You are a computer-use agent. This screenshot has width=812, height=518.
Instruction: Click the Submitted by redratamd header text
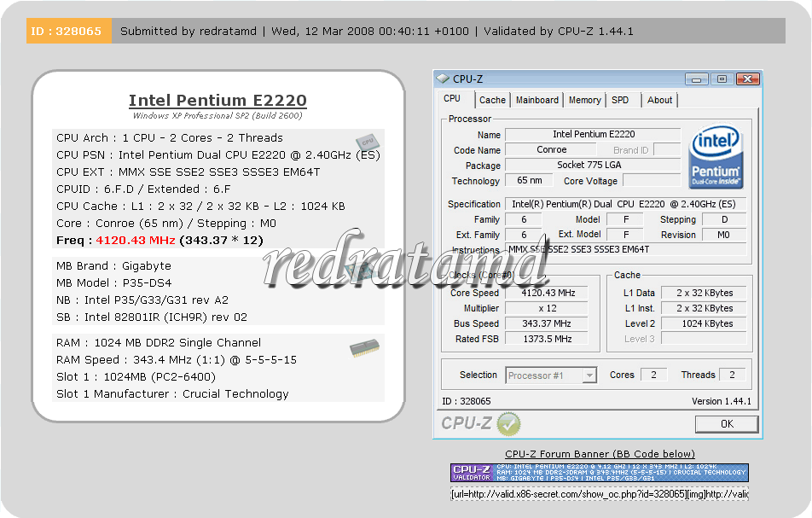pos(188,31)
